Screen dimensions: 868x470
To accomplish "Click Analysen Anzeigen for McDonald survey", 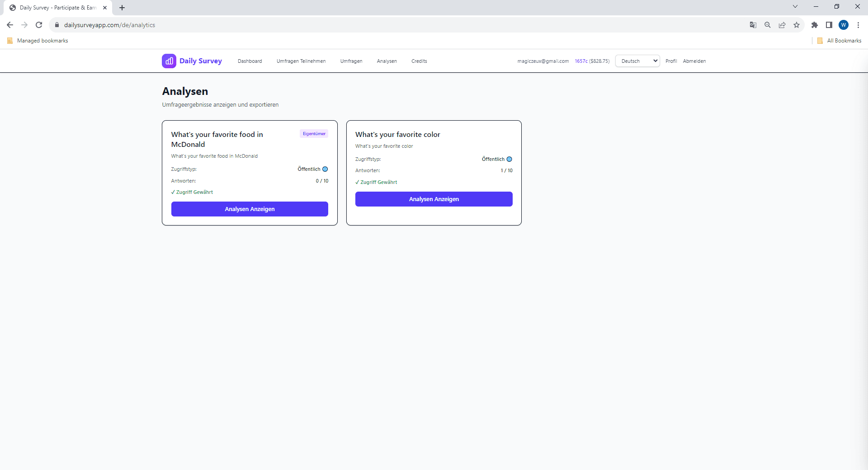I will tap(250, 209).
